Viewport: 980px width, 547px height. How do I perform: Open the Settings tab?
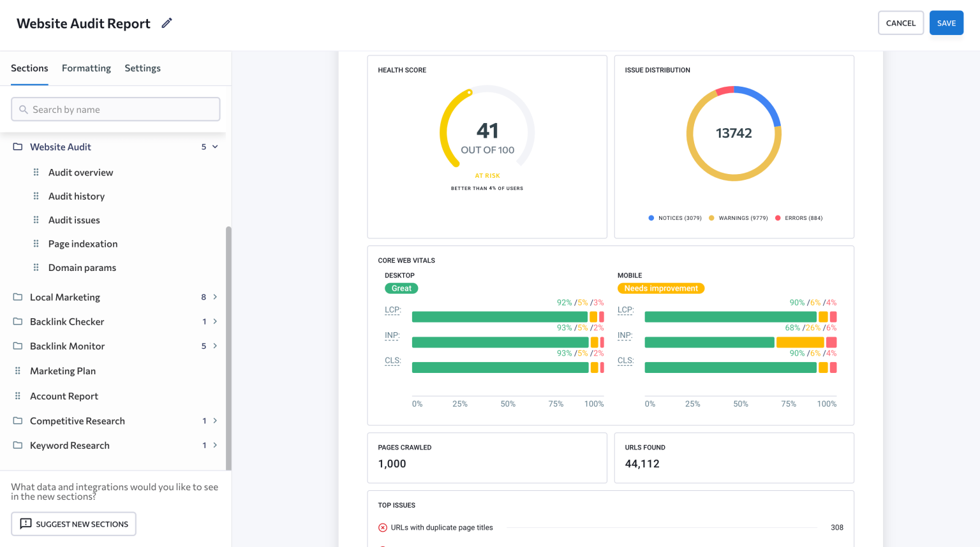(x=142, y=68)
